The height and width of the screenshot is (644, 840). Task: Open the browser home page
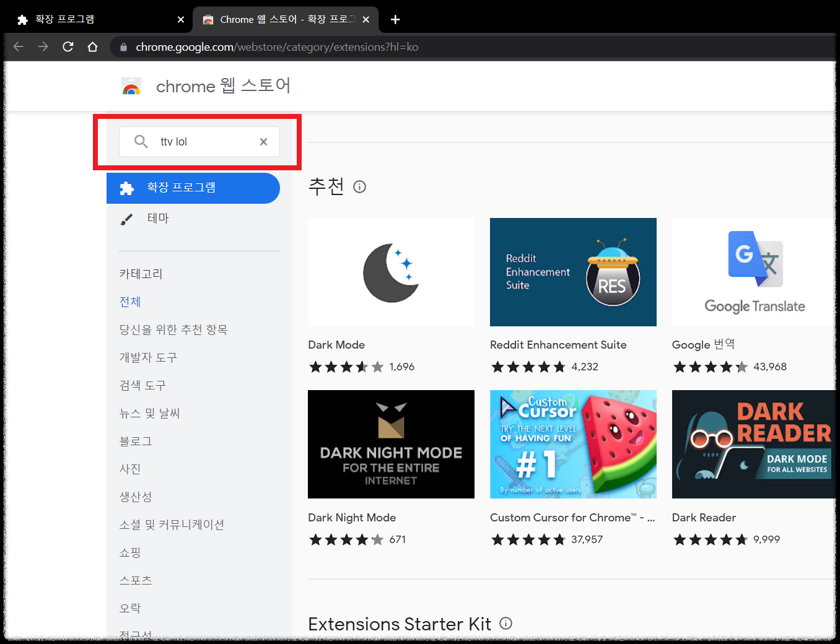tap(93, 46)
